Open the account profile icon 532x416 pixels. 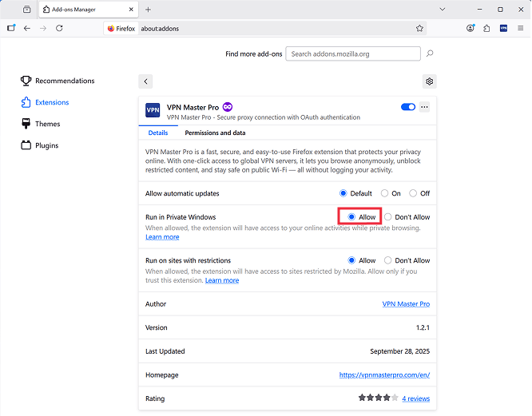(470, 29)
